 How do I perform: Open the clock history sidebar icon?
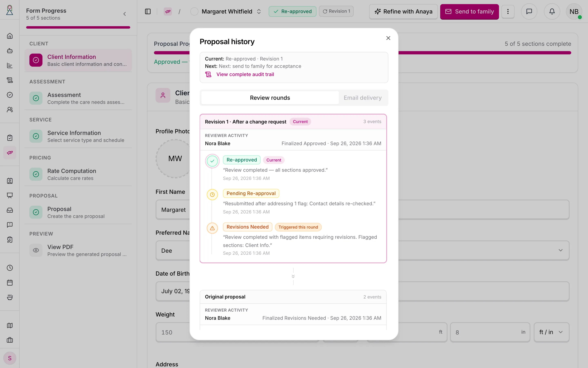tap(10, 268)
